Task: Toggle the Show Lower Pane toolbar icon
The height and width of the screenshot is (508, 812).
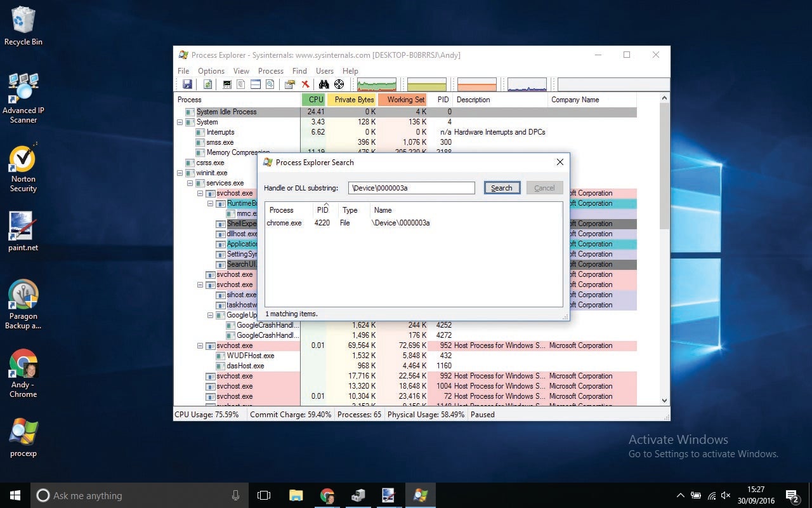Action: 256,84
